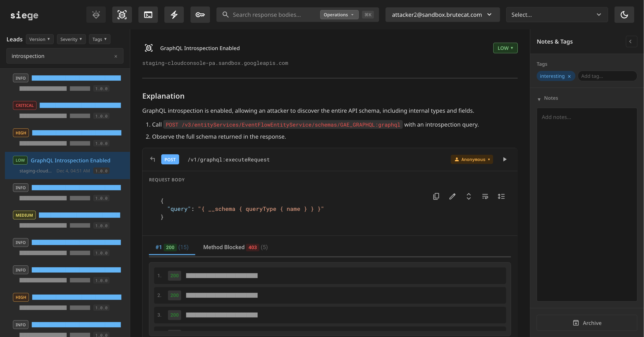644x337 pixels.
Task: Click the back reply arrow icon
Action: tap(153, 159)
